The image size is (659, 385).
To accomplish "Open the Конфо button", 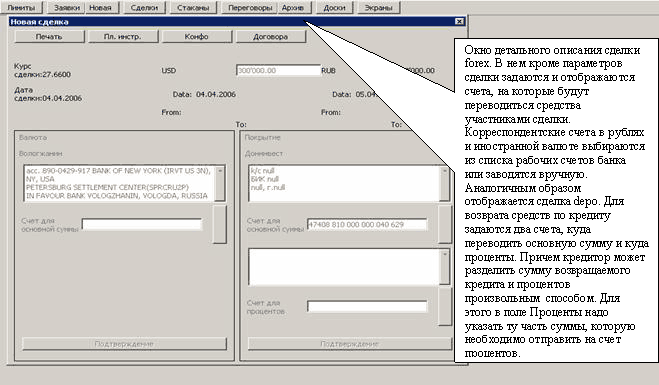I will 197,37.
